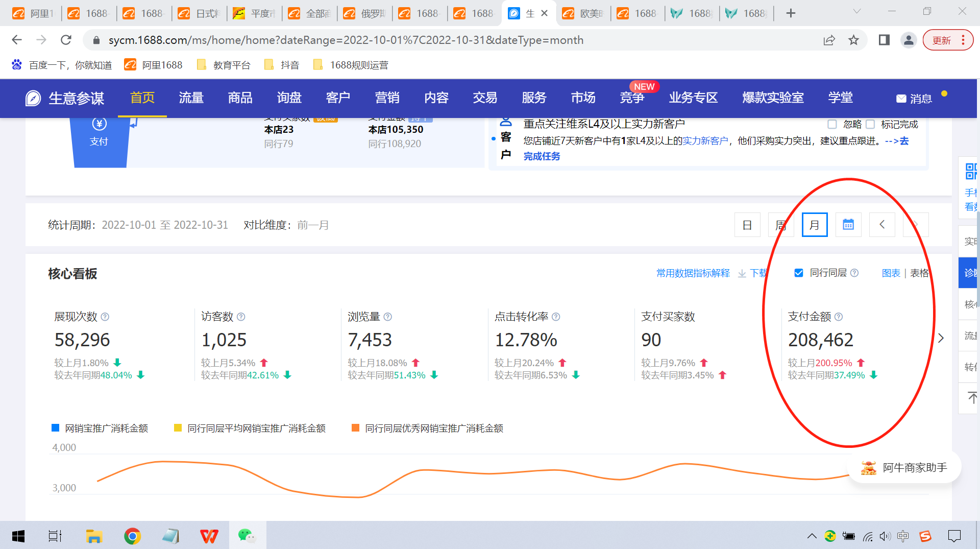This screenshot has height=549, width=980.
Task: Open the browser tab list dropdown
Action: 857,12
